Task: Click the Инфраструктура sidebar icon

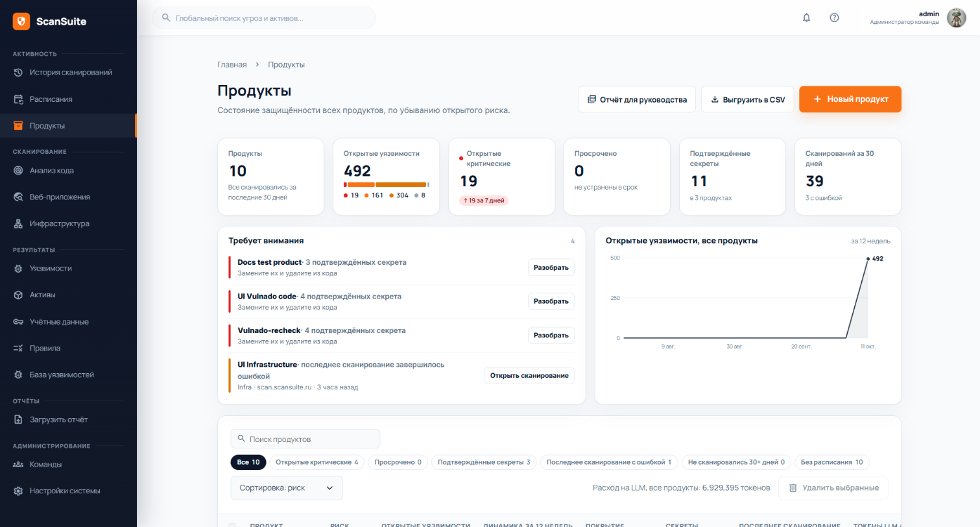Action: (18, 224)
